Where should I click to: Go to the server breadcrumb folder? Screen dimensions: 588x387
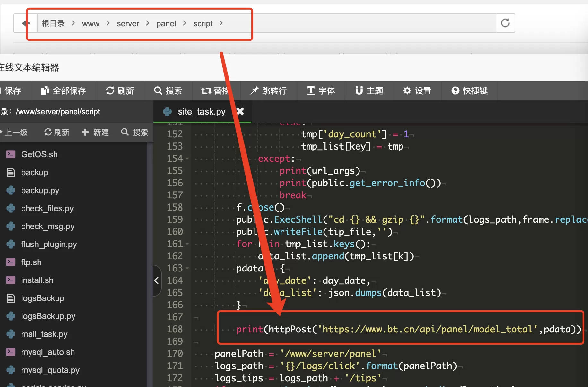tap(128, 23)
